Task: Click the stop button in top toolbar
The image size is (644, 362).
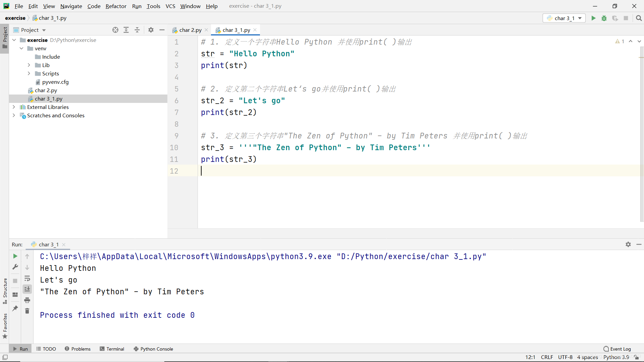Action: tap(626, 18)
